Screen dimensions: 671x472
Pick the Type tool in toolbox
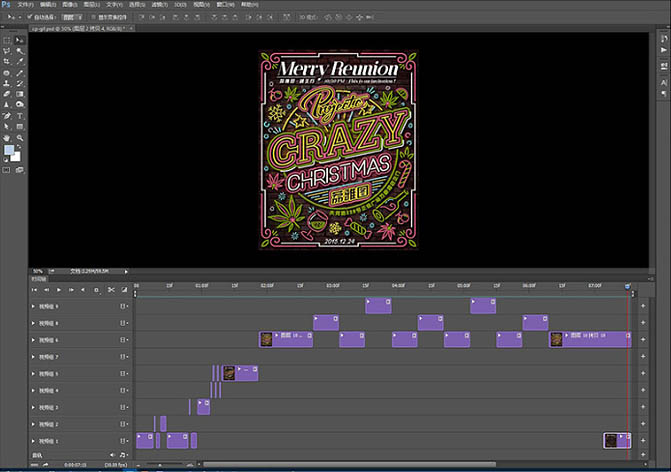(x=20, y=116)
